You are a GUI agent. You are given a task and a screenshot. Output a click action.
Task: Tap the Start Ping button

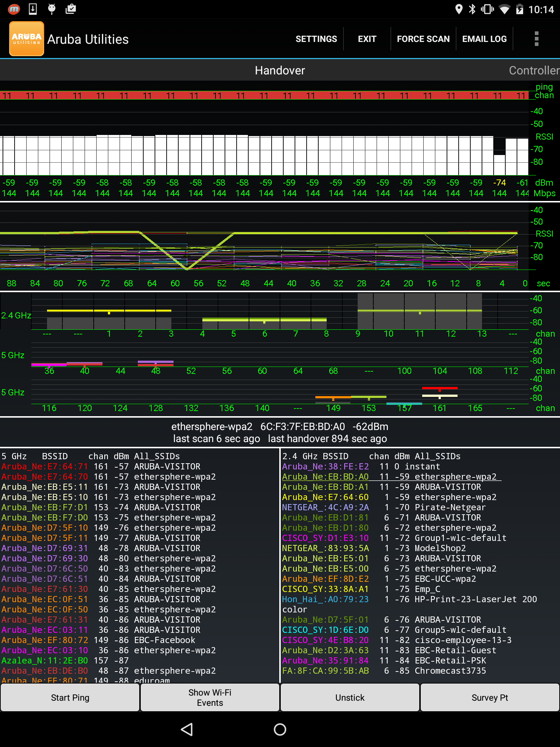click(70, 697)
